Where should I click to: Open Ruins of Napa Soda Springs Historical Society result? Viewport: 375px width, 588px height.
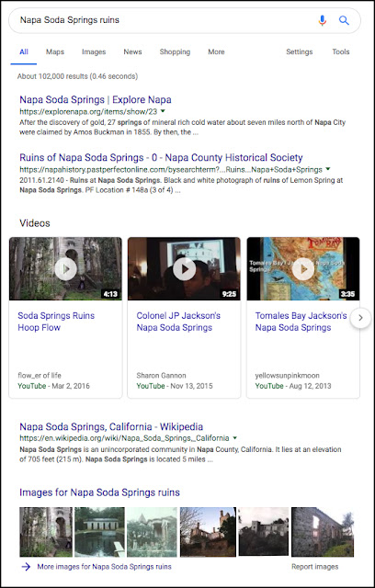(x=161, y=157)
